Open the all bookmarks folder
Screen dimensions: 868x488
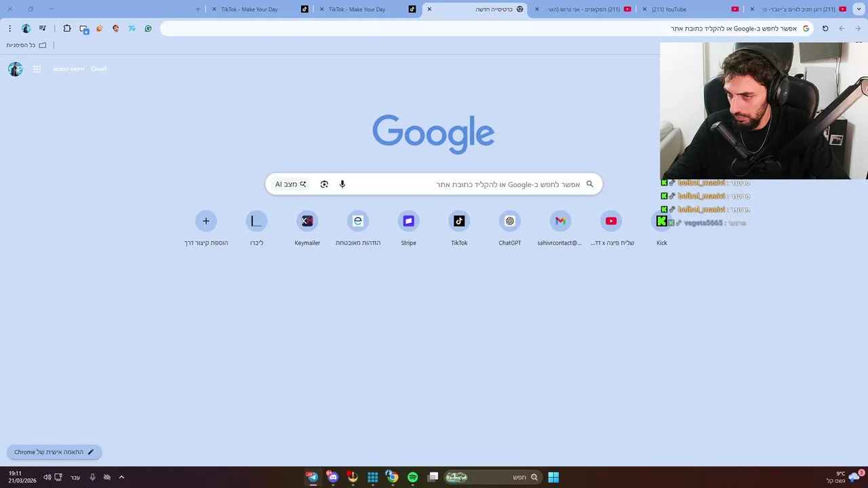[26, 45]
